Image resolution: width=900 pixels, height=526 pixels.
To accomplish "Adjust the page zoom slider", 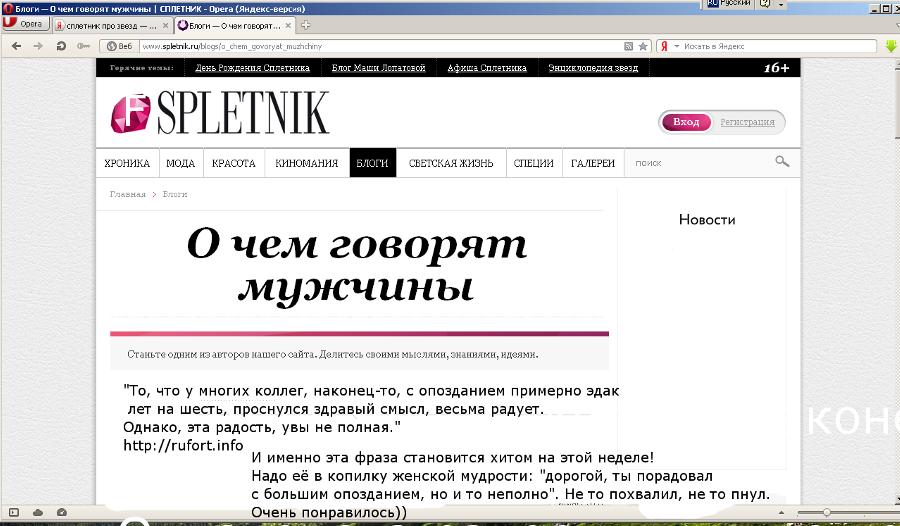I will click(827, 512).
